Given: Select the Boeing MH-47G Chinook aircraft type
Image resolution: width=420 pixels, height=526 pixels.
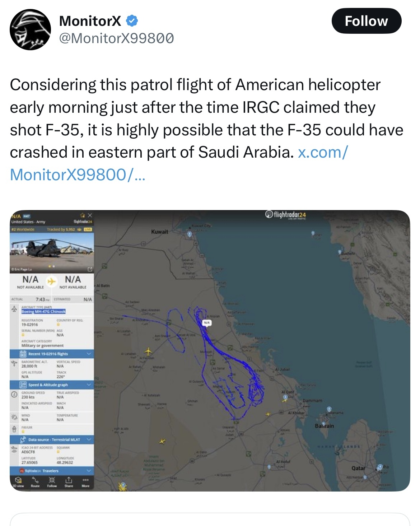Looking at the screenshot, I should click(43, 312).
